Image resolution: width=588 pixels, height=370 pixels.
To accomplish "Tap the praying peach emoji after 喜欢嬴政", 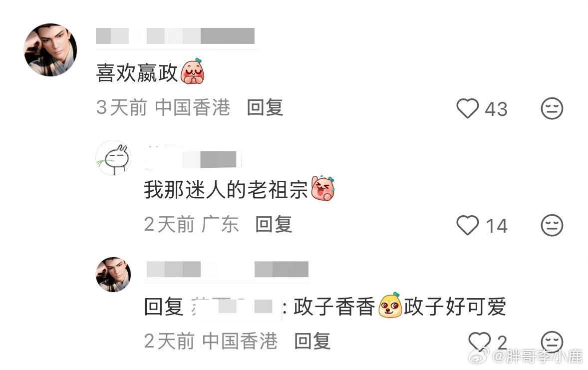I will pyautogui.click(x=192, y=71).
